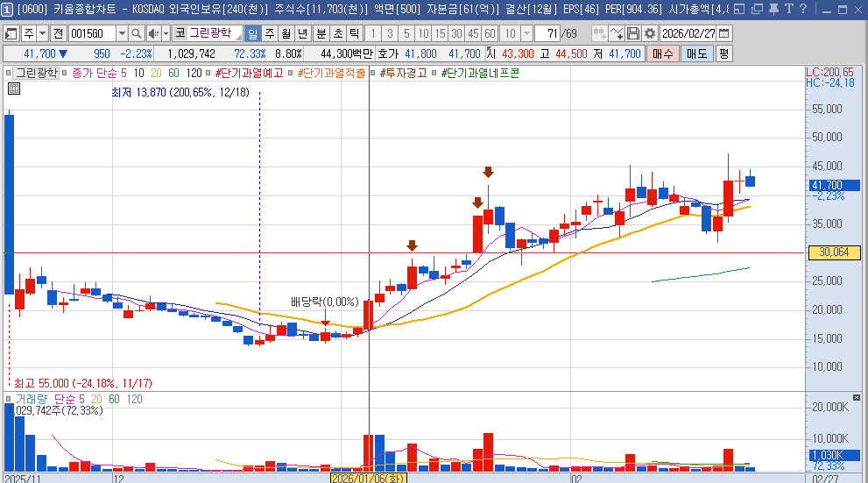
Task: Select the daily (일) period toggle
Action: coord(252,33)
